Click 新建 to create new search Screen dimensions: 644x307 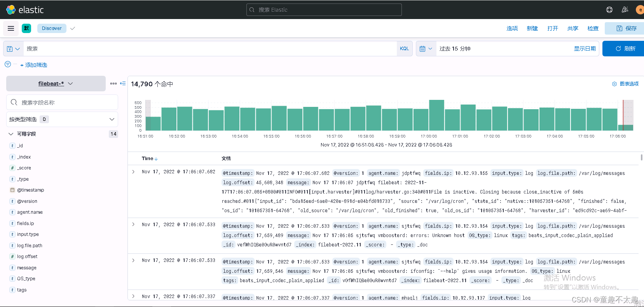532,28
